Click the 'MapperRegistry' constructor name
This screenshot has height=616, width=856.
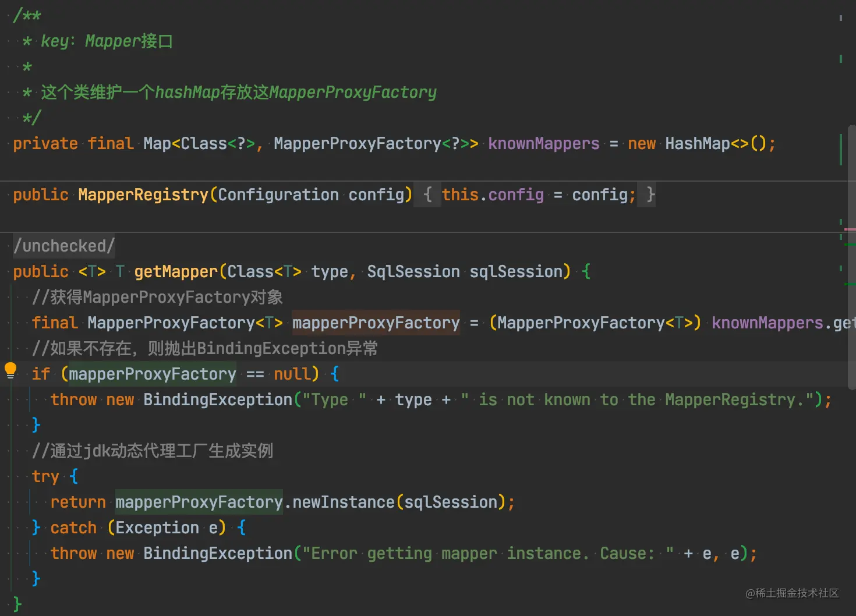point(143,194)
